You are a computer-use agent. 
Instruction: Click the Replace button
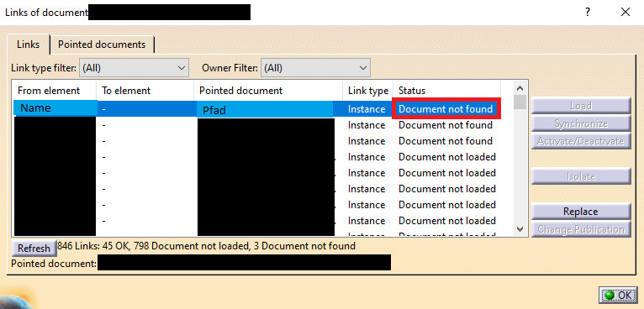point(580,212)
